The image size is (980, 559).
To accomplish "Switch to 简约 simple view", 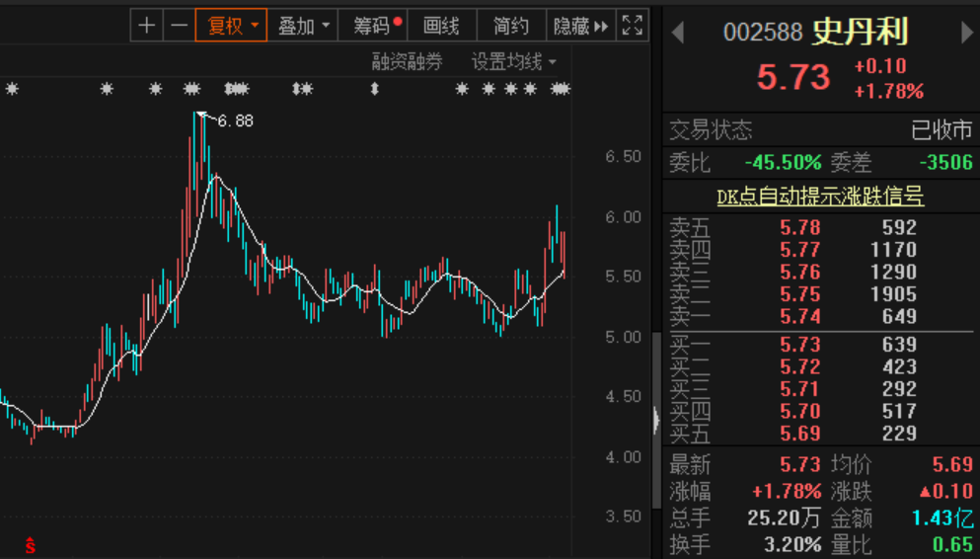I will coord(511,26).
